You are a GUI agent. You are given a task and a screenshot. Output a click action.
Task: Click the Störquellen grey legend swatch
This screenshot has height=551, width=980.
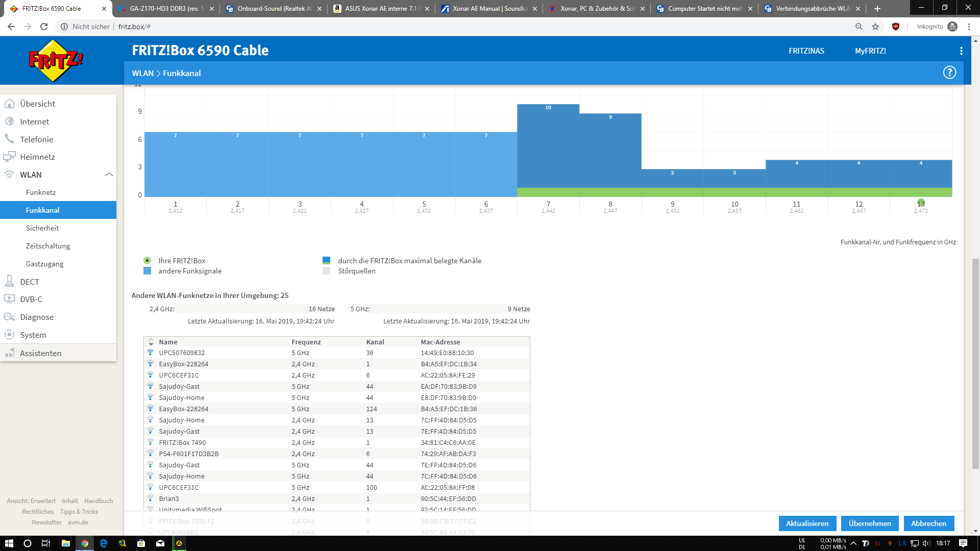click(x=327, y=270)
